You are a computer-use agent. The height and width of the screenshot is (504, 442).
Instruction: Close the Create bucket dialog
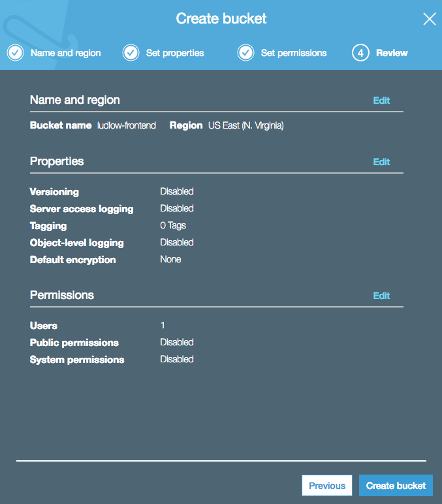coord(430,19)
